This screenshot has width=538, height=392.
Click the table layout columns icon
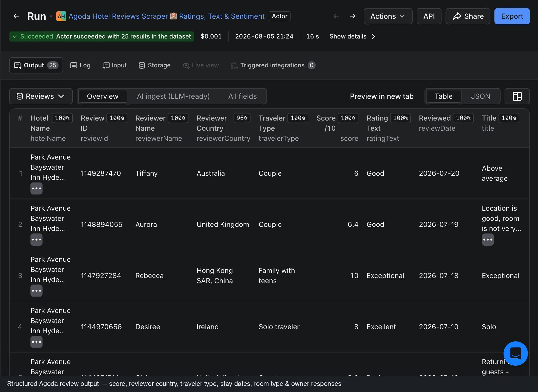click(517, 96)
